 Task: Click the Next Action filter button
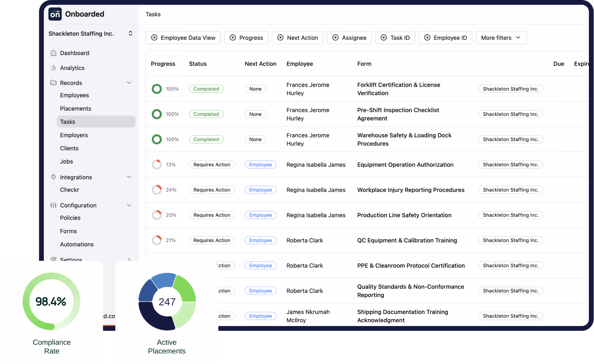point(298,38)
